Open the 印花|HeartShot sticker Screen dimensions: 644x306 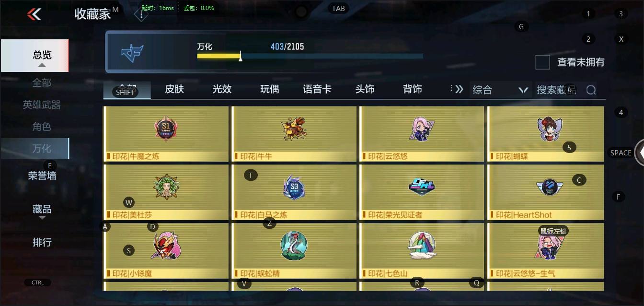click(545, 192)
